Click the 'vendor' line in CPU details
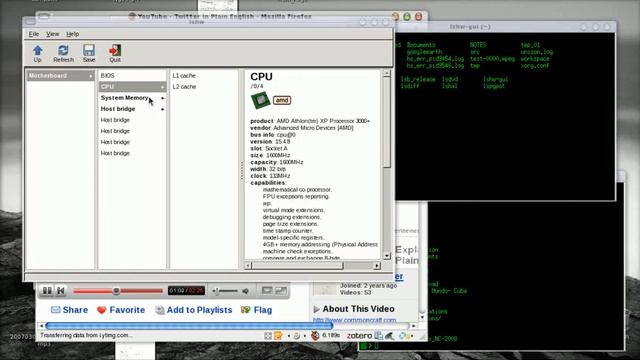Screen dimensions: 640x360 (x=302, y=128)
